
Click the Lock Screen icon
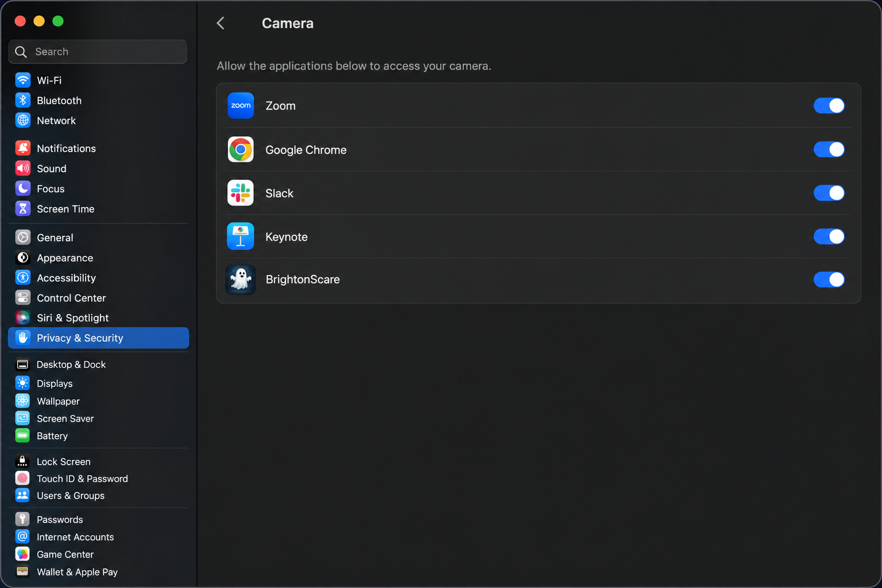pyautogui.click(x=22, y=461)
